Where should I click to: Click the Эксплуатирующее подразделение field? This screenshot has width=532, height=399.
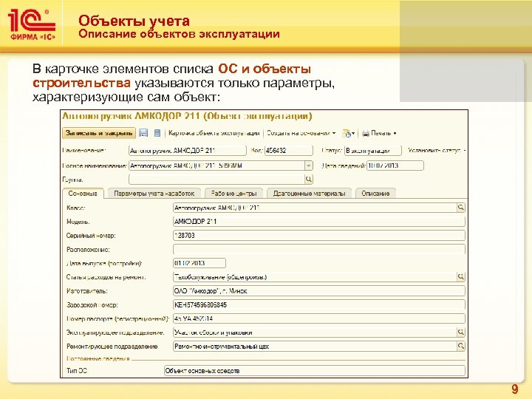[315, 332]
